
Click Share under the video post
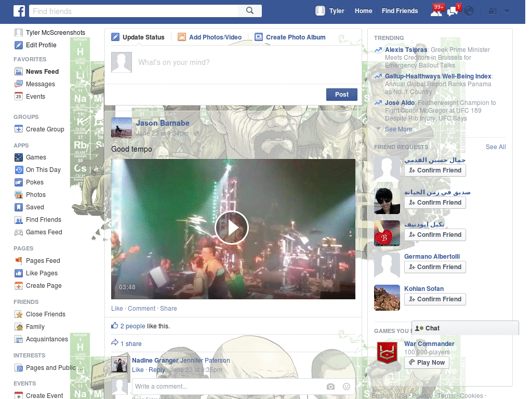coord(168,309)
